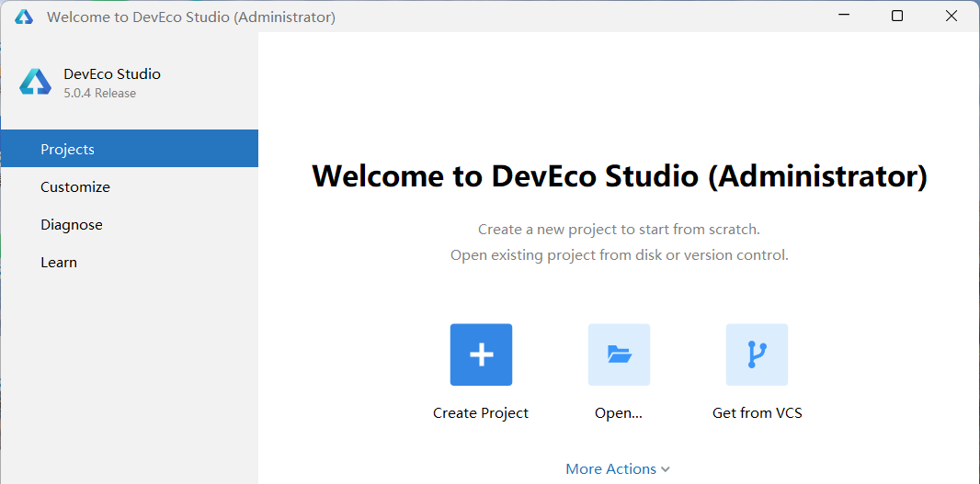The image size is (980, 484).
Task: Click the DevEco icon in title bar
Action: [x=24, y=17]
